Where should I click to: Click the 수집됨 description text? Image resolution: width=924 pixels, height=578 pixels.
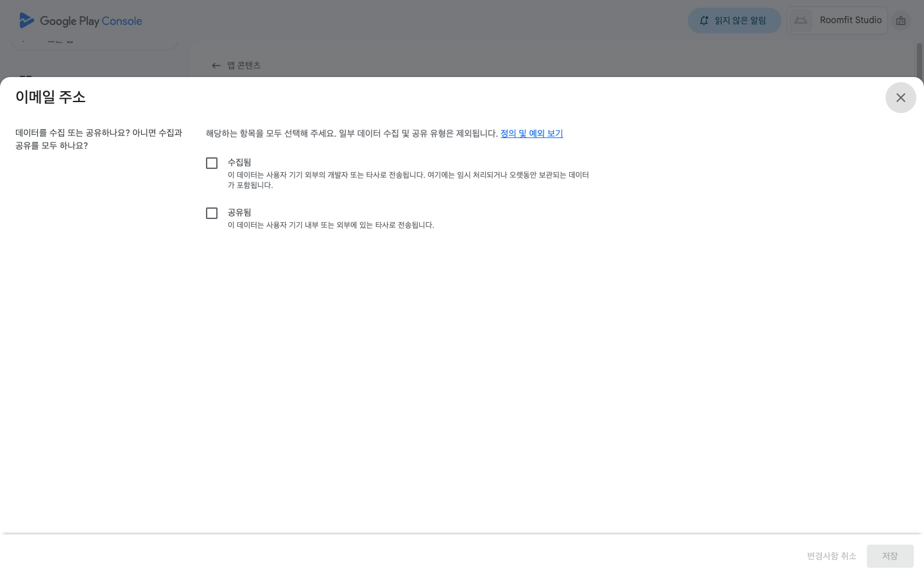[407, 180]
